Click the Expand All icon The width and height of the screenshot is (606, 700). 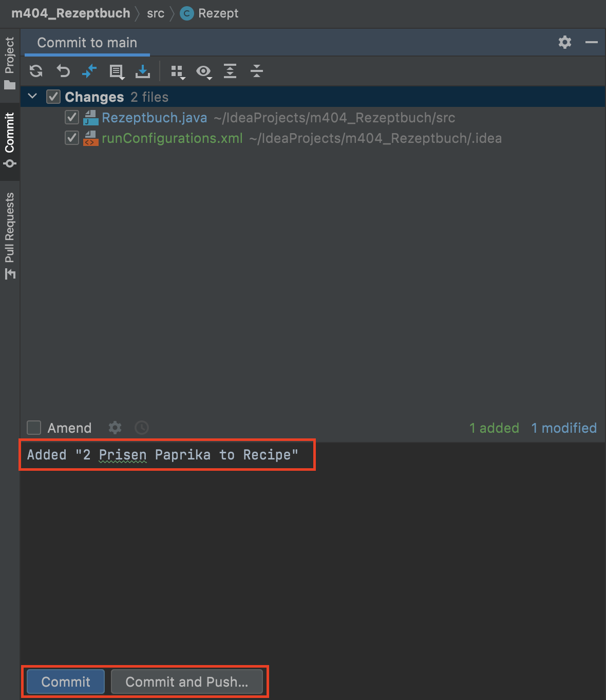point(230,71)
